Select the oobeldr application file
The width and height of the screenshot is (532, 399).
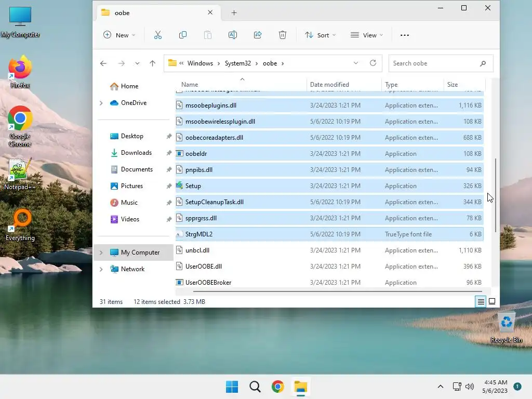click(329, 154)
